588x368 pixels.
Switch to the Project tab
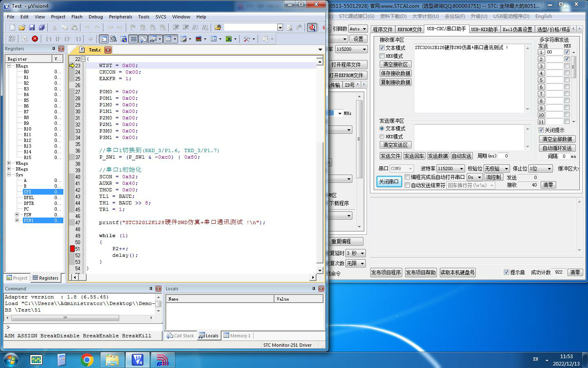coord(17,278)
